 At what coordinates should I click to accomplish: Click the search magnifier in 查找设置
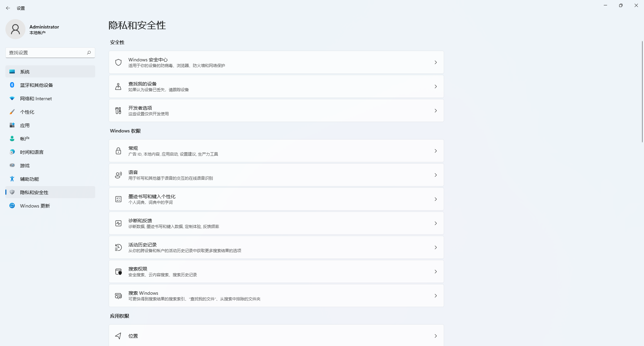(x=89, y=53)
